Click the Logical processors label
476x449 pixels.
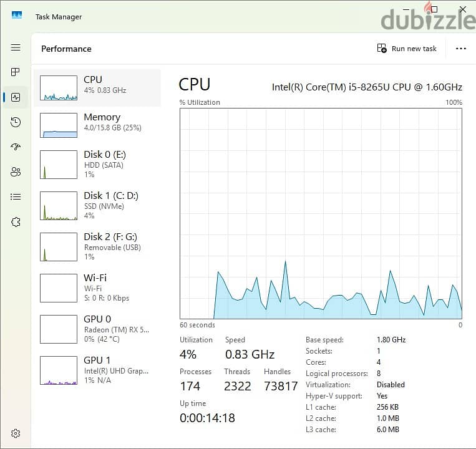[x=337, y=374]
